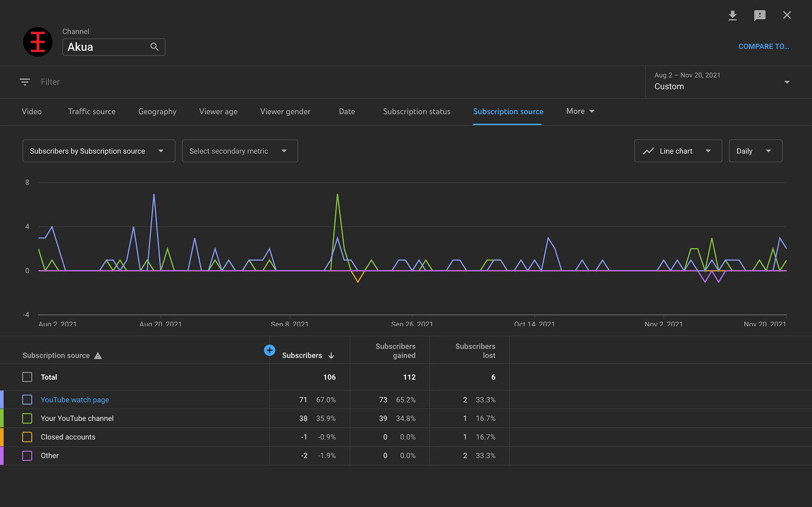Image resolution: width=812 pixels, height=507 pixels.
Task: Click purple color bar of Other row
Action: point(2,455)
